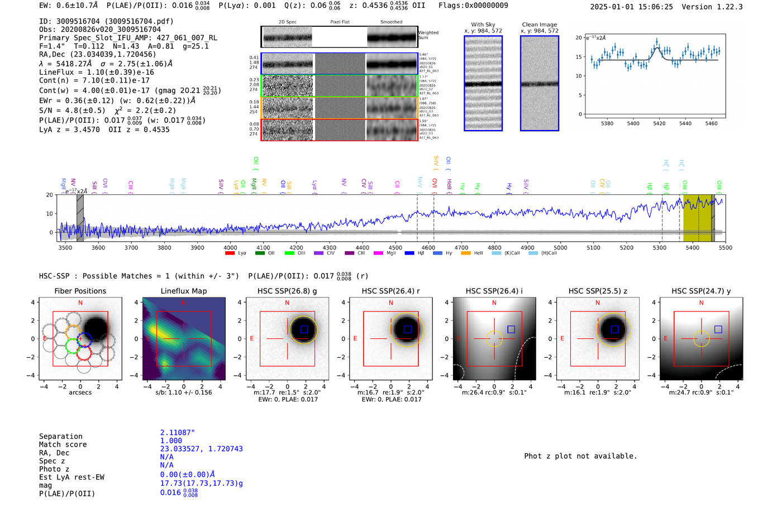Open the HSC SSP(26.4) i image

tap(494, 339)
